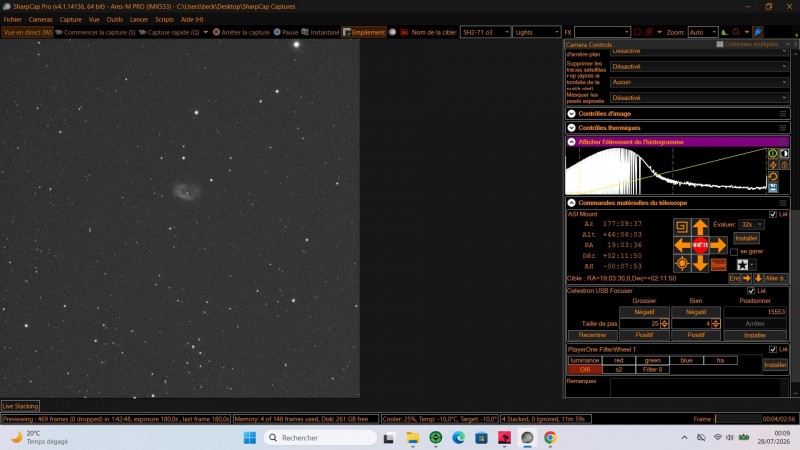Reset histogram stretch with circular arrow icon
Image resolution: width=800 pixels, height=450 pixels.
(773, 177)
